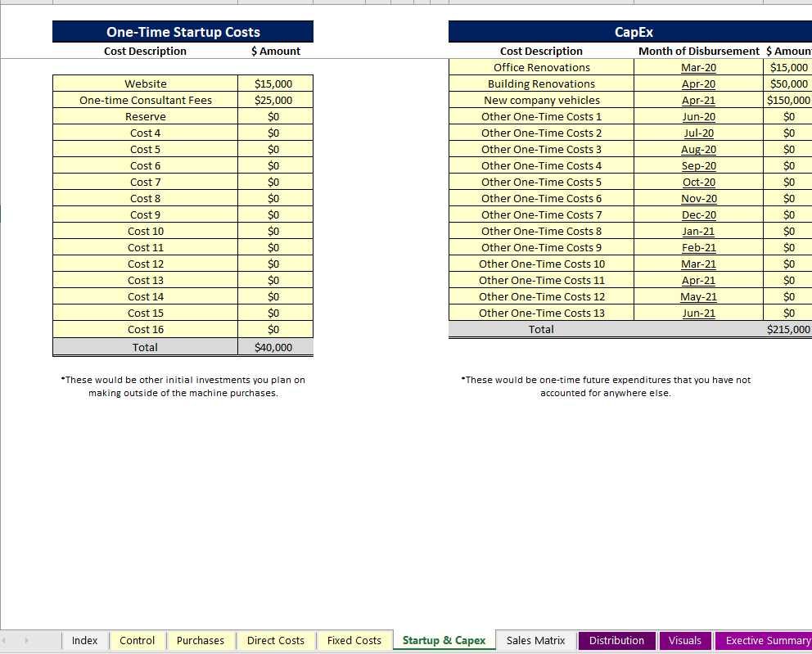Click the CapEx footnote about future expenditures

pos(606,386)
